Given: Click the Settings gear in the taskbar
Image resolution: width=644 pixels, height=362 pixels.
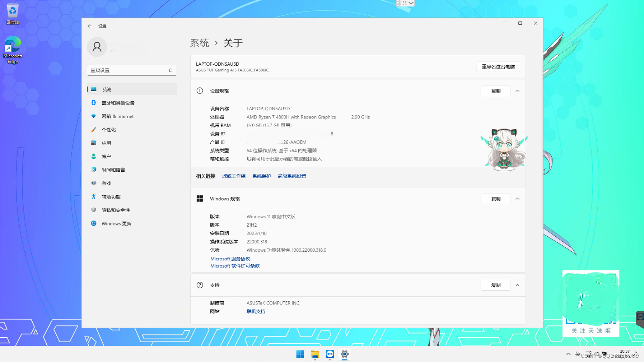Looking at the screenshot, I should point(344,354).
